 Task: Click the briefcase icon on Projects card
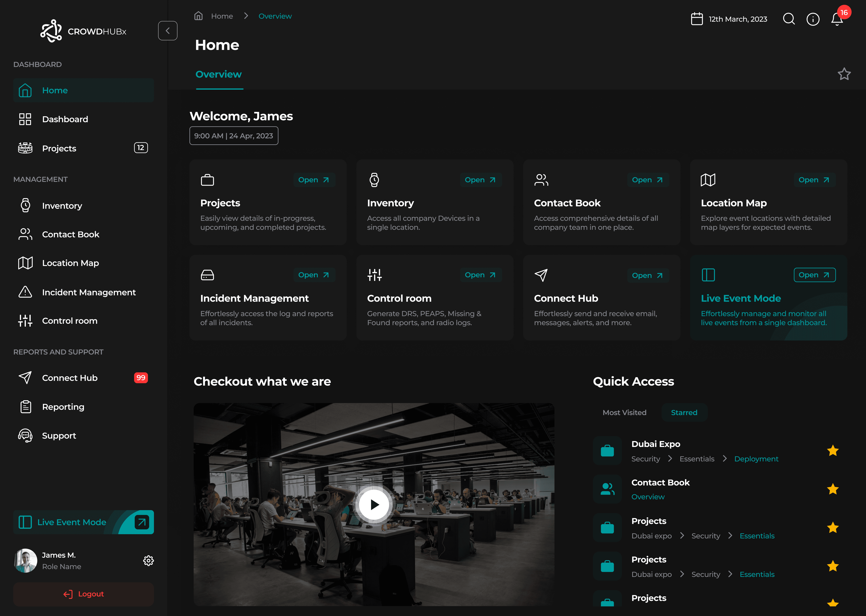coord(207,180)
